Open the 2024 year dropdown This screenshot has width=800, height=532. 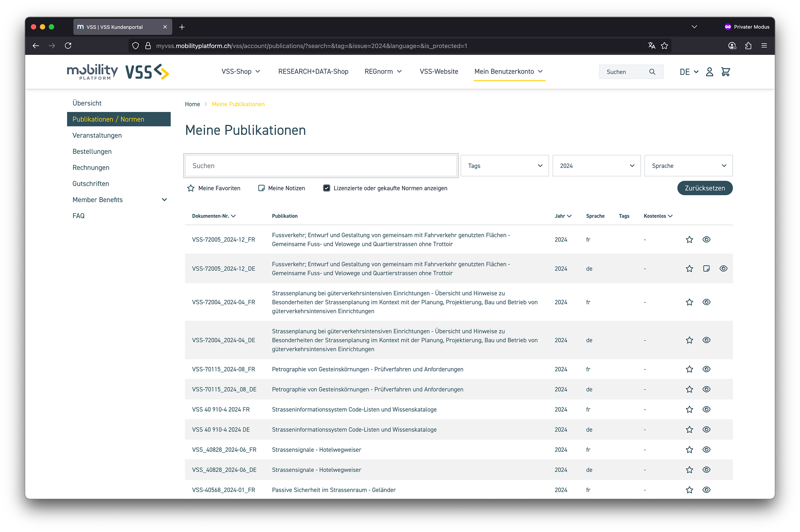tap(596, 166)
